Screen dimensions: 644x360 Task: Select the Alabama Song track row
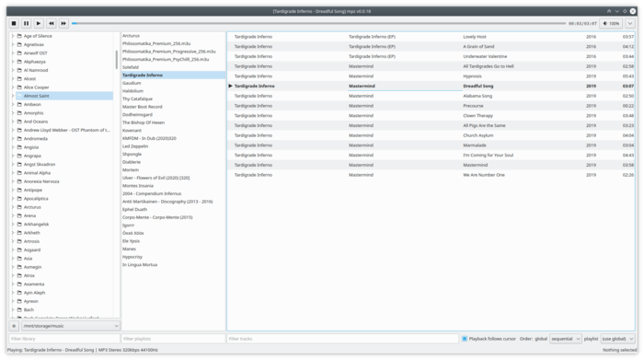[431, 96]
